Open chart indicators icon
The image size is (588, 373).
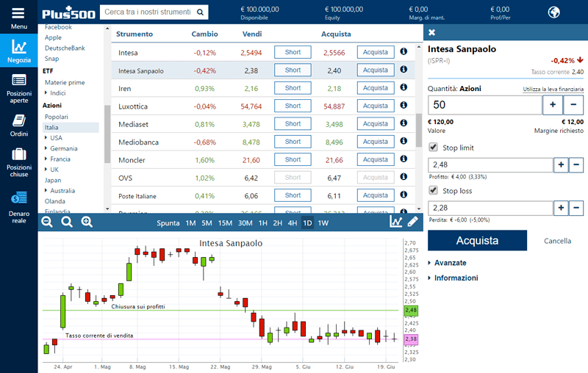click(395, 222)
